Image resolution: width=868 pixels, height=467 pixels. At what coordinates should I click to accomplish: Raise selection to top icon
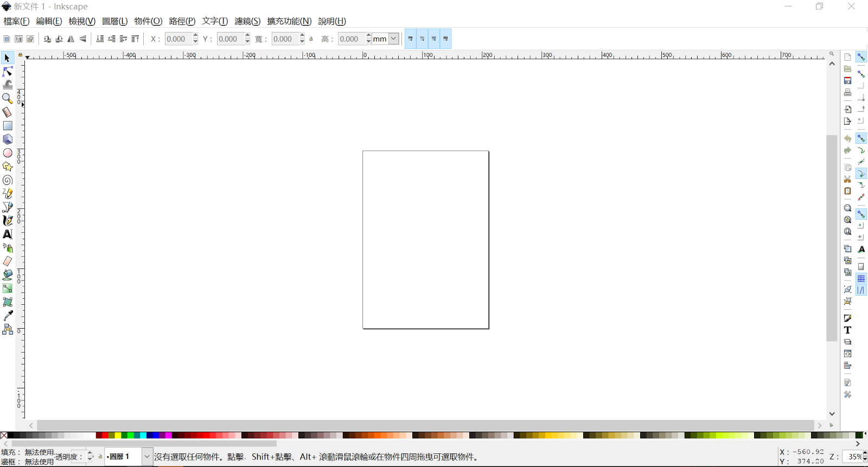click(x=135, y=39)
